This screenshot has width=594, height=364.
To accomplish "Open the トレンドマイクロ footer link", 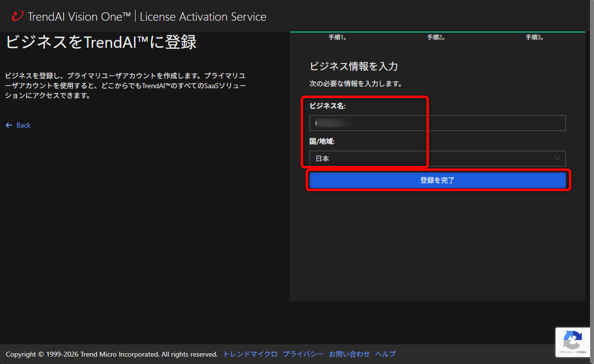I will (250, 354).
